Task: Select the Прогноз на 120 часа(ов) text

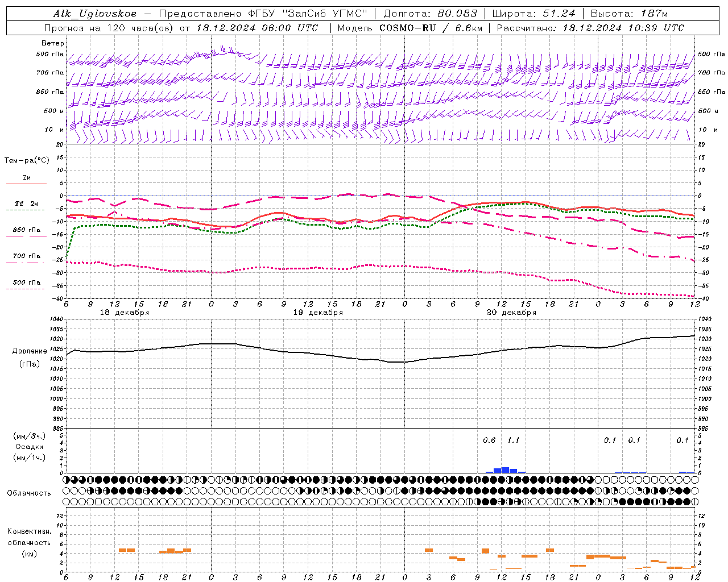Action: point(110,28)
